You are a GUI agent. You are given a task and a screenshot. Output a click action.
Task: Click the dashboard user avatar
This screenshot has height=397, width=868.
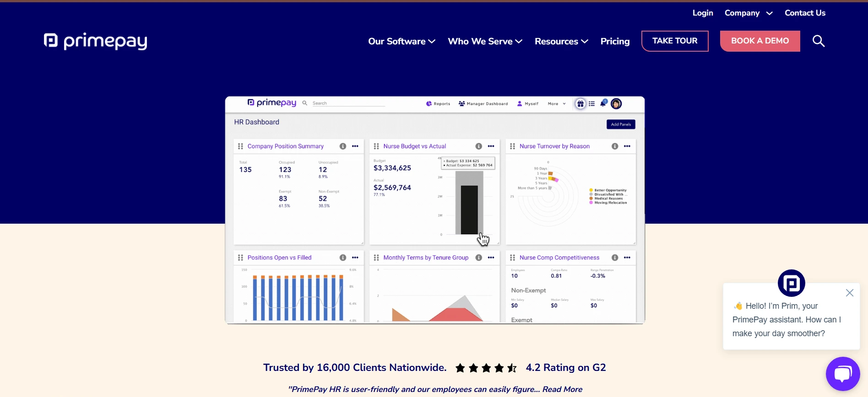pyautogui.click(x=616, y=104)
